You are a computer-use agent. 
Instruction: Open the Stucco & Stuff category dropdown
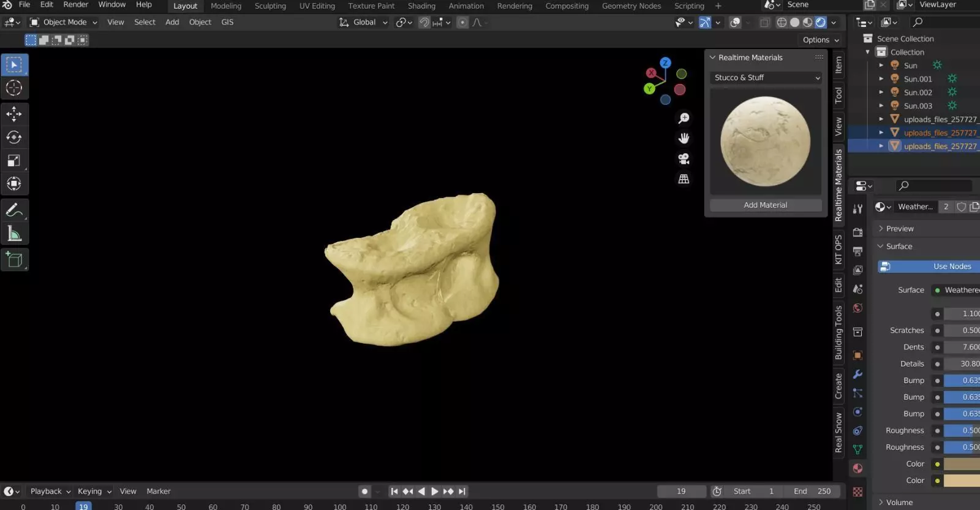(766, 78)
